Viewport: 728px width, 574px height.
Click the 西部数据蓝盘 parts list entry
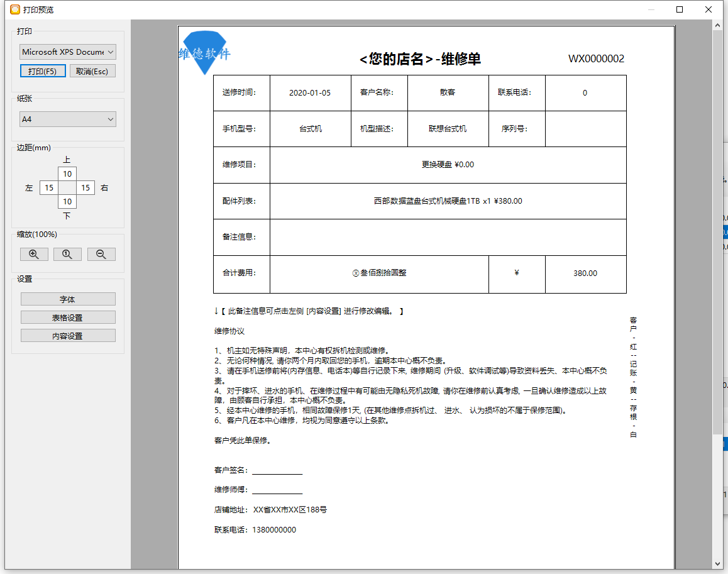pyautogui.click(x=448, y=201)
